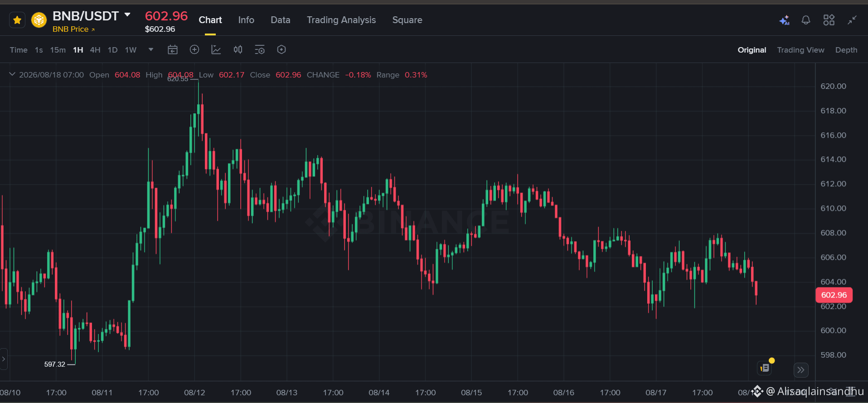This screenshot has height=403, width=868.
Task: Click the collapse fullscreen arrows icon
Action: [852, 20]
